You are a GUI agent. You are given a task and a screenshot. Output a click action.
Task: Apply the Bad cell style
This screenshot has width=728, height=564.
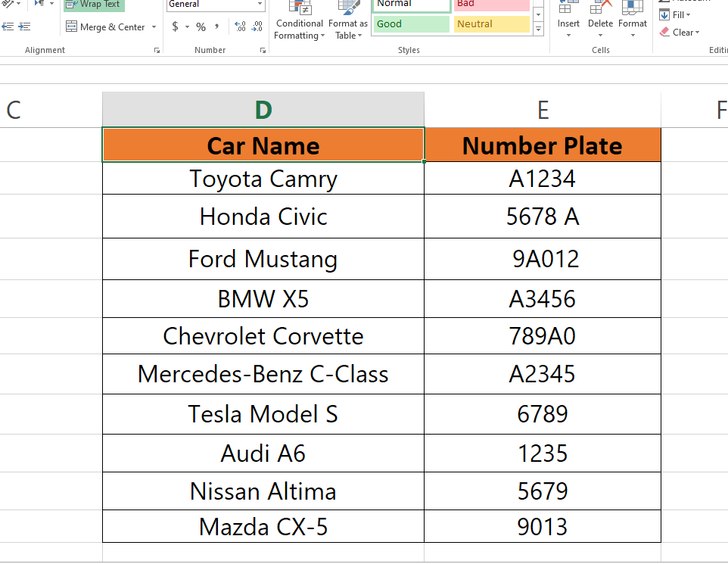[492, 5]
